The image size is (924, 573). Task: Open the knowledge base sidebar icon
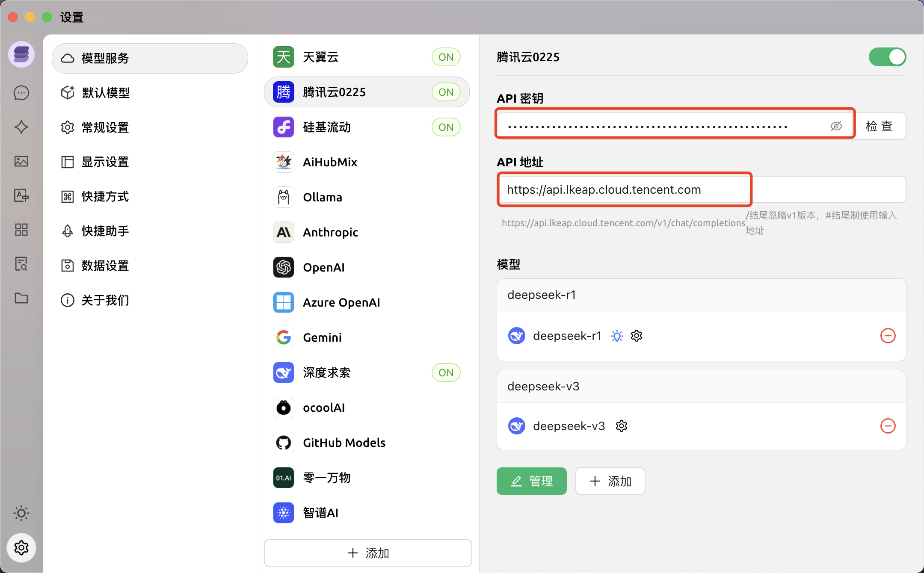(21, 264)
